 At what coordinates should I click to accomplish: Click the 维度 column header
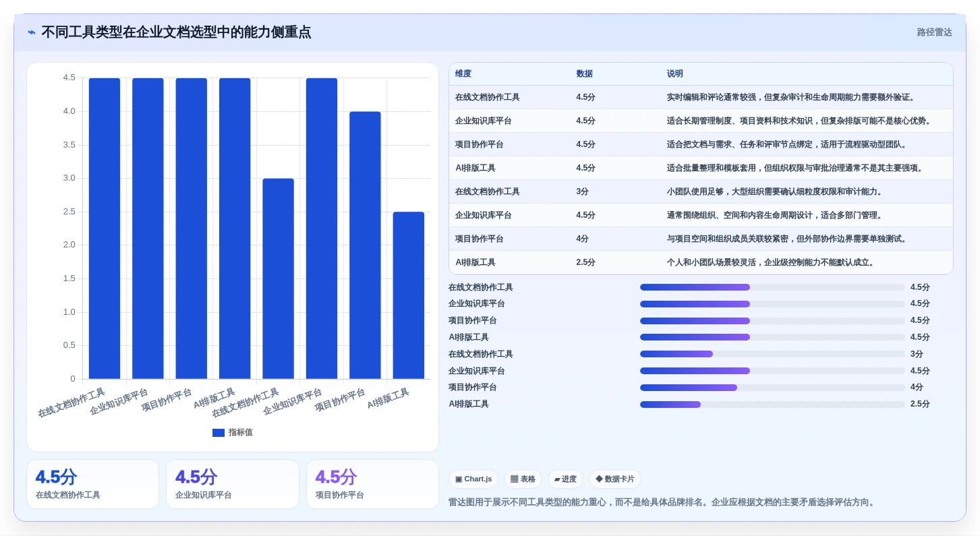click(463, 74)
